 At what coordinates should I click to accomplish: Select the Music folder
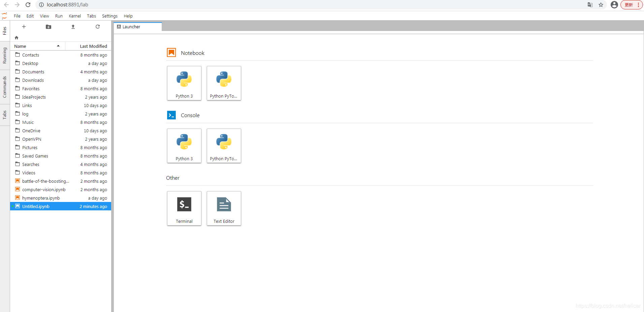click(61, 122)
